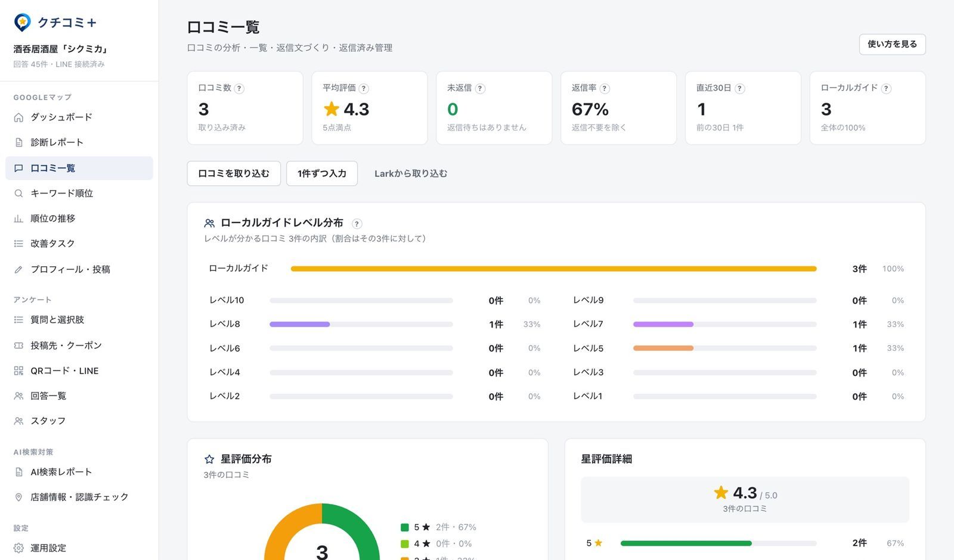Click the star icon beside 星評価分布
The height and width of the screenshot is (560, 954).
tap(209, 459)
